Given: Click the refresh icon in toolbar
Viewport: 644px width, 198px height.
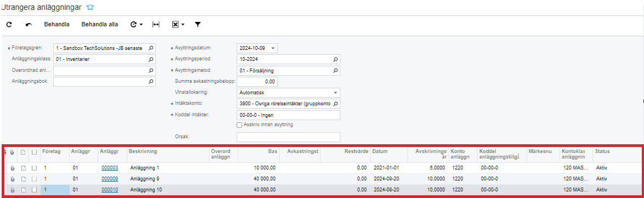Looking at the screenshot, I should click(9, 25).
